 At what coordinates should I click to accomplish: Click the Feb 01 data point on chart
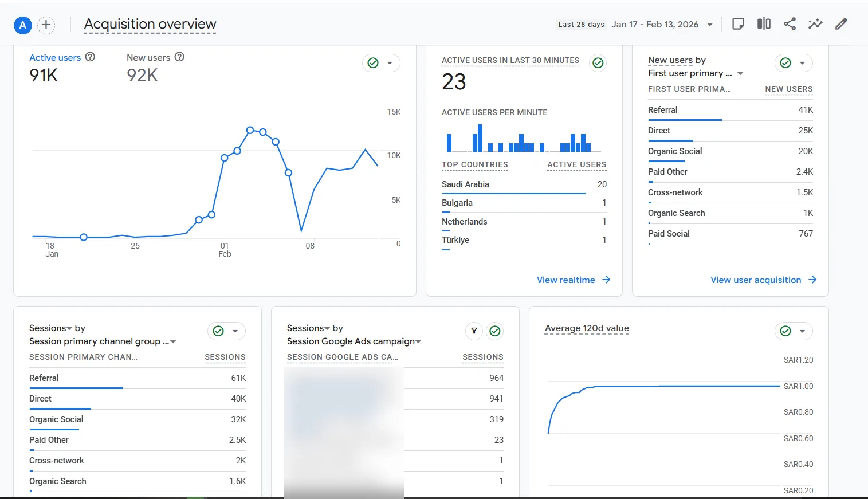(225, 158)
